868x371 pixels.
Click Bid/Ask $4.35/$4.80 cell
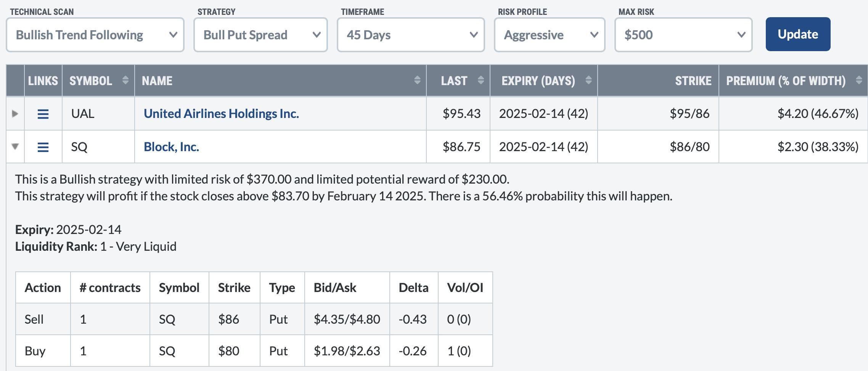coord(347,319)
